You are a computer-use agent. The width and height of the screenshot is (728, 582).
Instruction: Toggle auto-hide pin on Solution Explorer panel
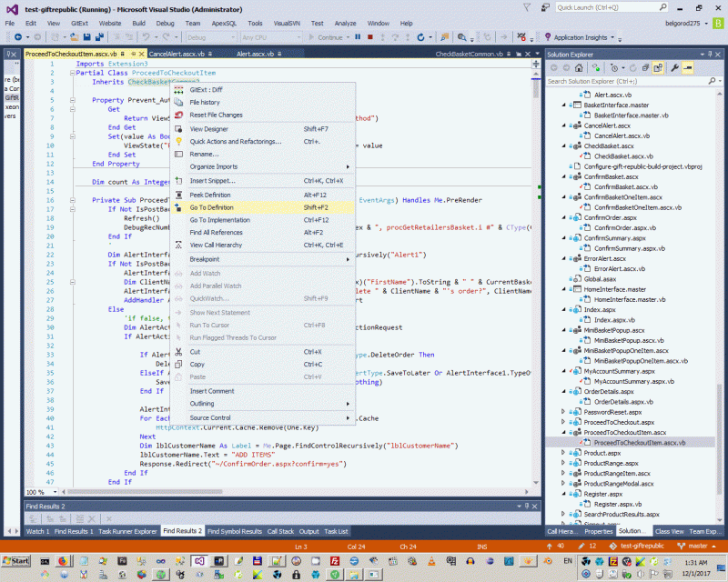click(x=708, y=55)
